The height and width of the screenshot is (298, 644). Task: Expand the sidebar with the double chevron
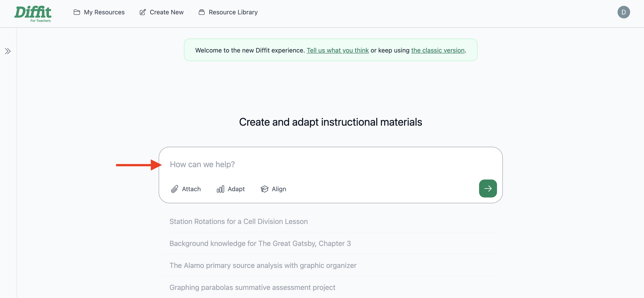[8, 51]
